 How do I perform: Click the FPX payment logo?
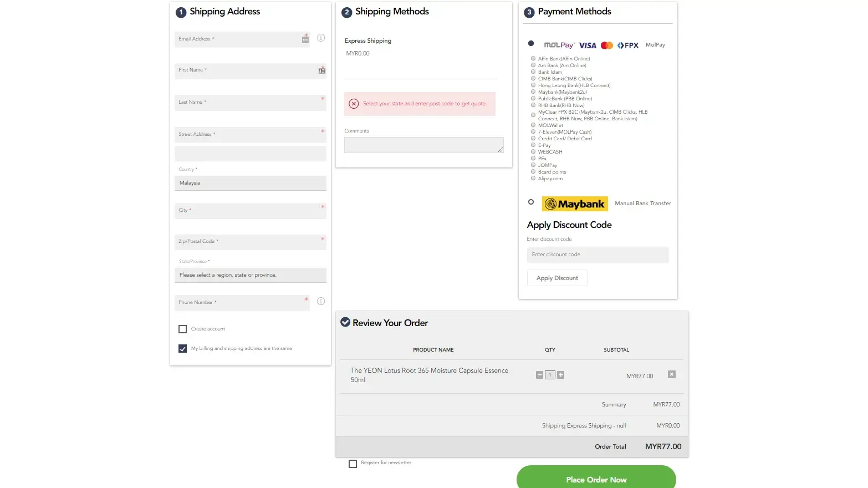tap(627, 45)
